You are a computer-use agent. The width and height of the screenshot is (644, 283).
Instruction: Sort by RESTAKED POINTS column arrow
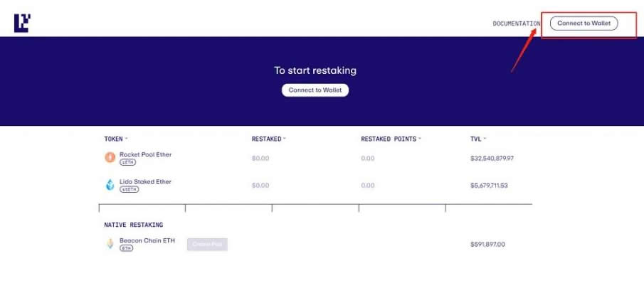420,139
